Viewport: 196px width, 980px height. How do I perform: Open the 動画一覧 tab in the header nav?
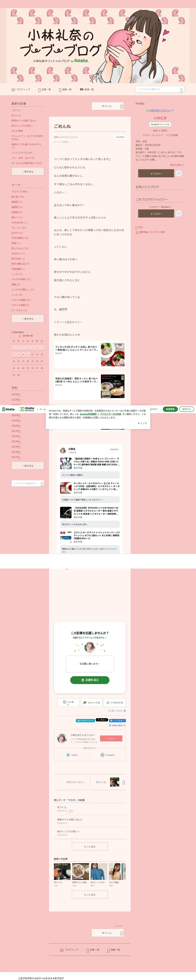click(87, 89)
